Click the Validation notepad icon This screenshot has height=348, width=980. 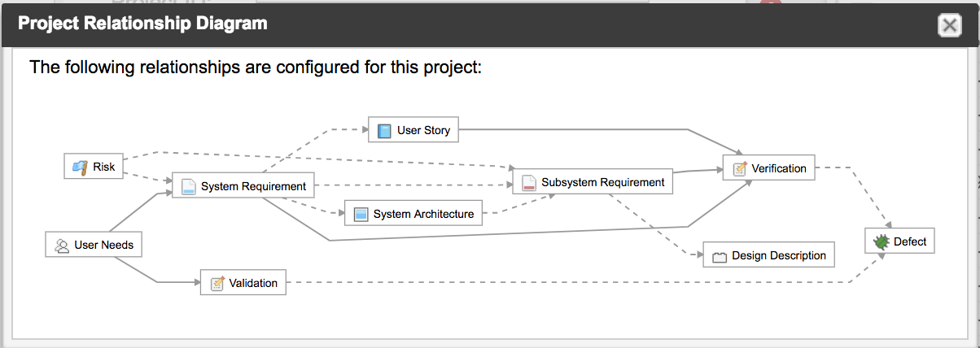point(217,283)
